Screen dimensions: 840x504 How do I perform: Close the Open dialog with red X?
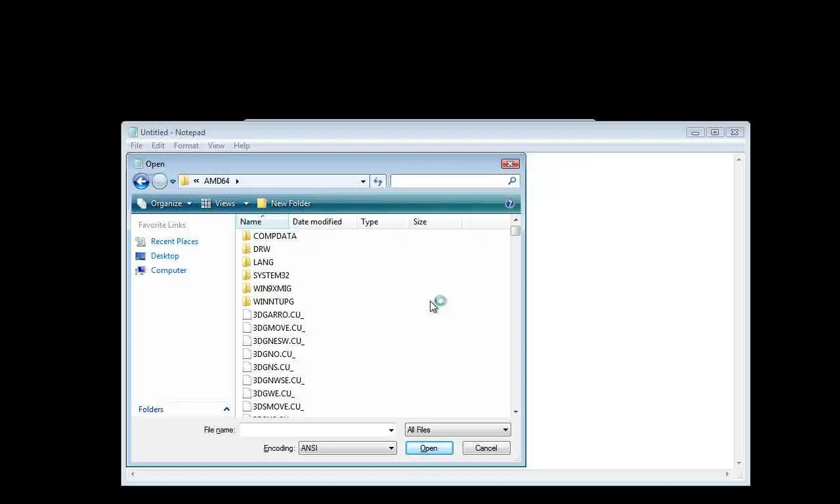[x=511, y=163]
